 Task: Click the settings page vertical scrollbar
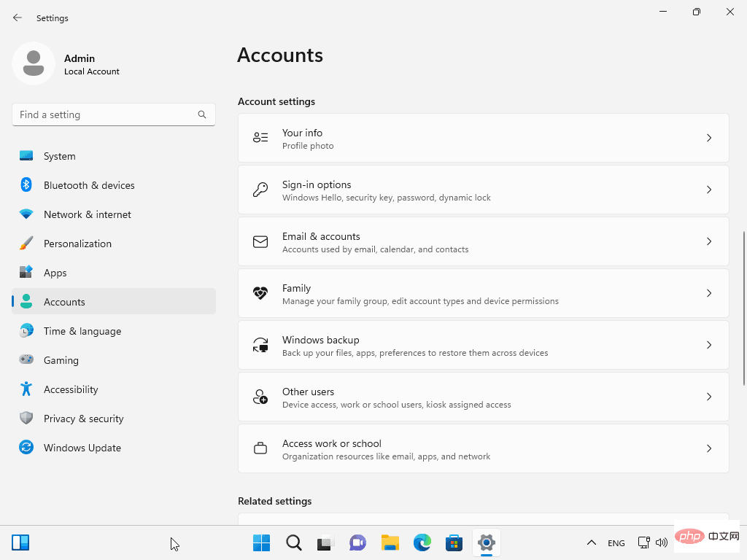point(743,308)
